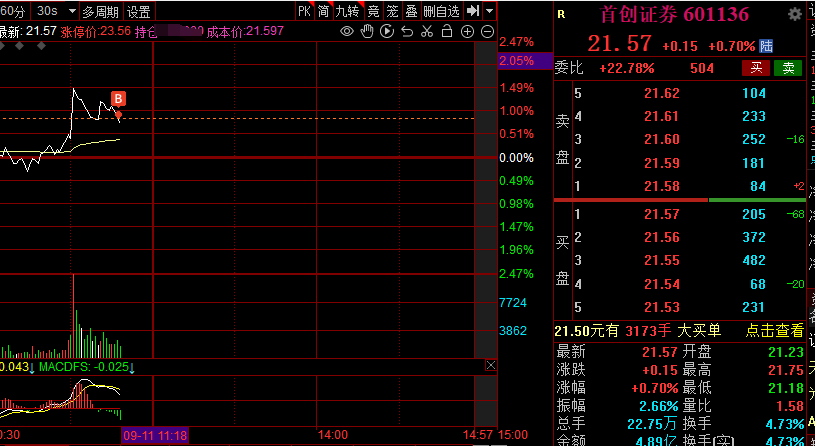Select buy level 1 price 21.57

pos(662,214)
